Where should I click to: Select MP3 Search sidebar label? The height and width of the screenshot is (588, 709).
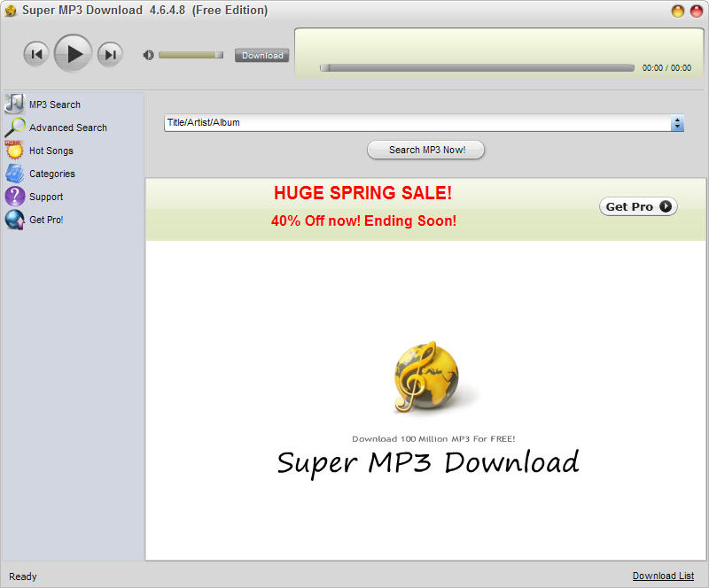(x=55, y=104)
